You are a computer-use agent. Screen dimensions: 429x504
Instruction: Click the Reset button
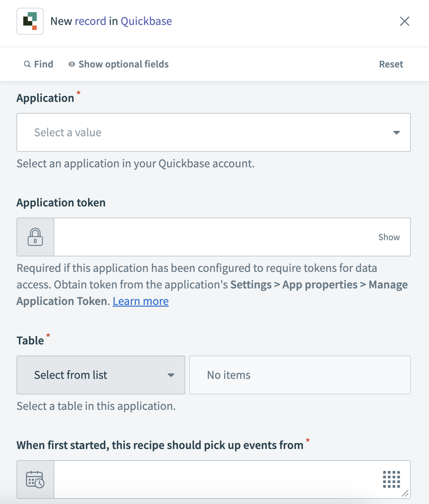tap(391, 64)
